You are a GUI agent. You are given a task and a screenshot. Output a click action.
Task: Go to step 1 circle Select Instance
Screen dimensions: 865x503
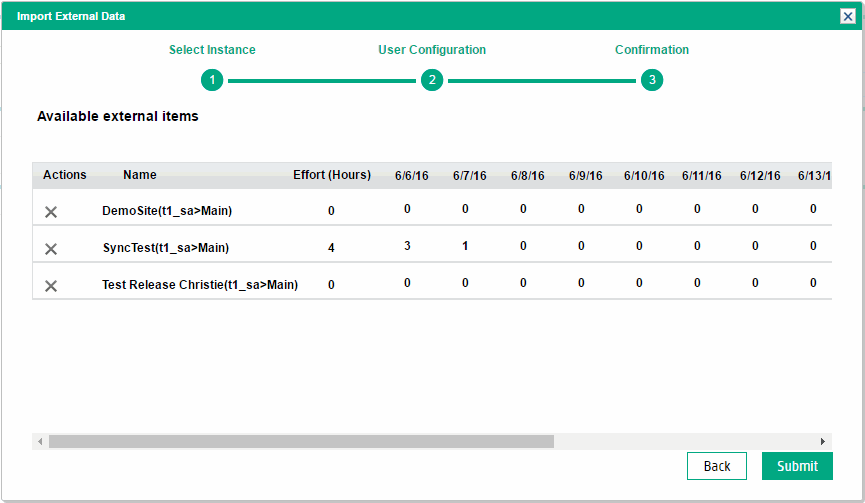pyautogui.click(x=212, y=80)
